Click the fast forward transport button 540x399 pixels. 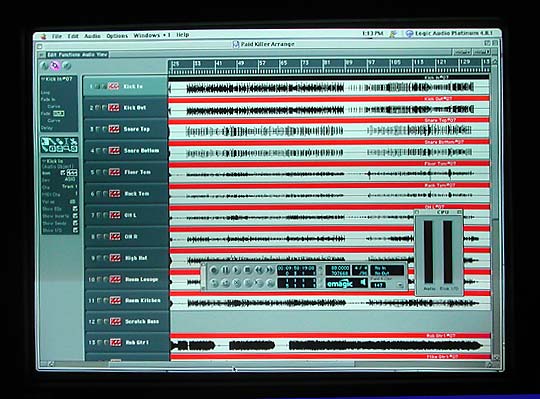[270, 270]
